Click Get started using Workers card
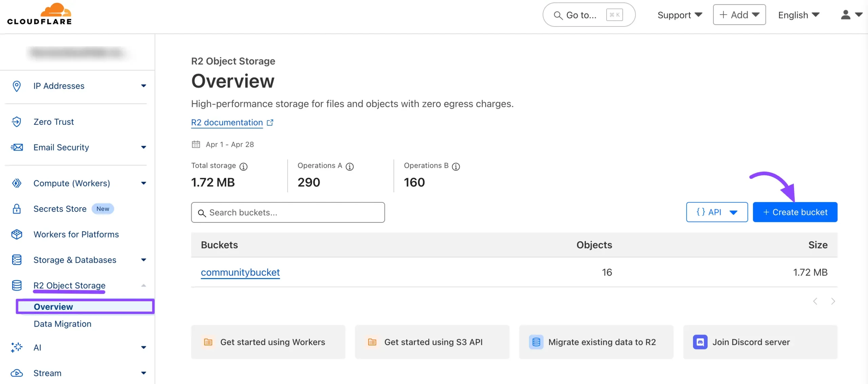The image size is (868, 384). click(268, 342)
